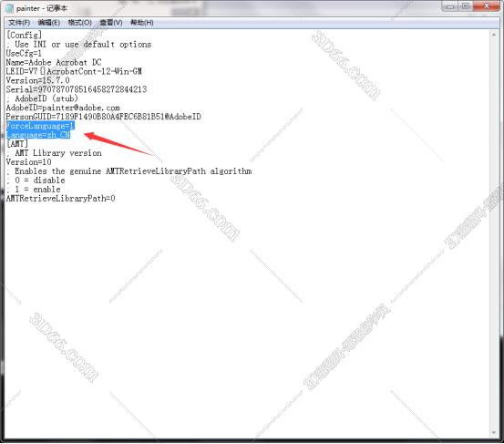504x444 pixels.
Task: Click the scrollbar down arrow
Action: (x=494, y=433)
